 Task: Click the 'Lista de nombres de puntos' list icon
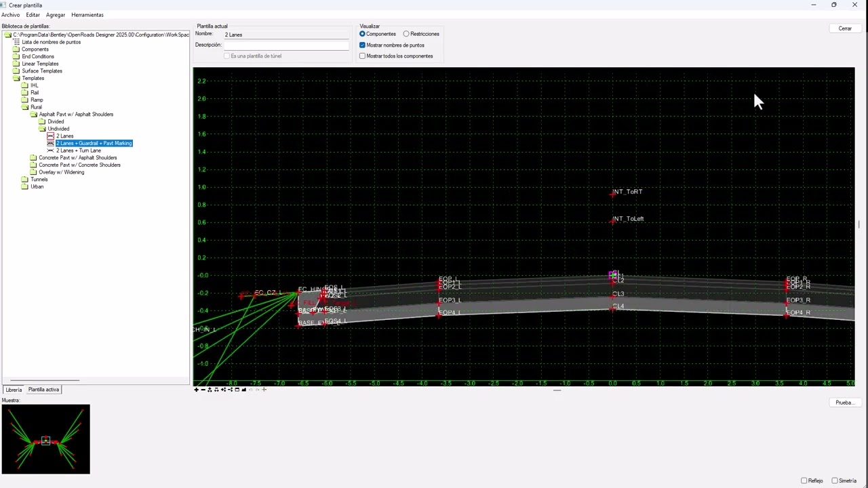[17, 42]
